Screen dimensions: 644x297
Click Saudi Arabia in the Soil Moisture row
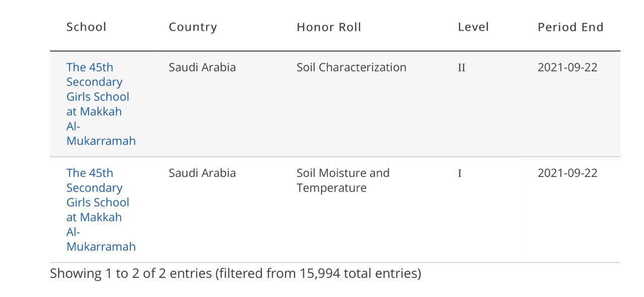point(202,173)
